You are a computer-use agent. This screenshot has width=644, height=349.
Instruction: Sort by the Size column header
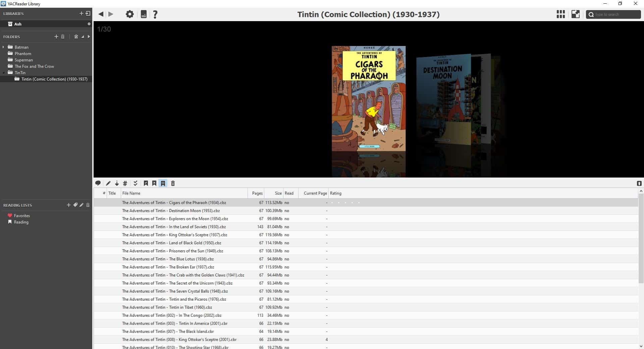(x=274, y=193)
